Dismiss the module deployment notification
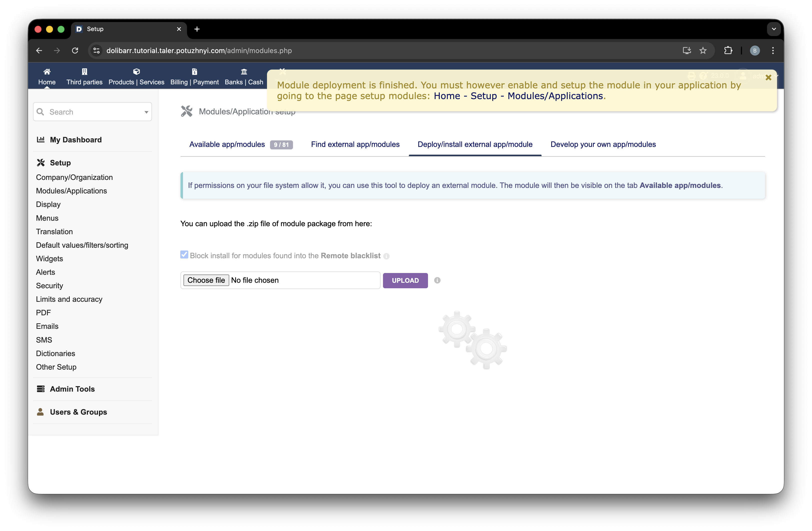The width and height of the screenshot is (812, 531). coord(768,78)
